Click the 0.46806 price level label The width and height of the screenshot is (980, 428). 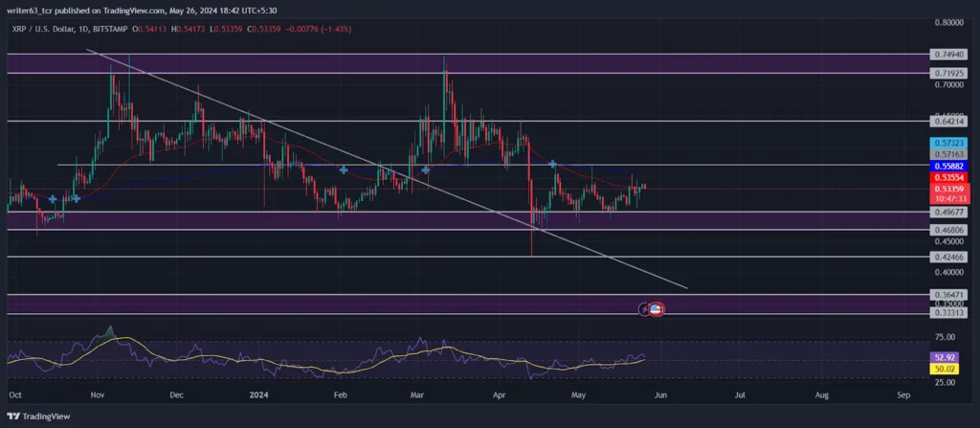click(x=948, y=230)
